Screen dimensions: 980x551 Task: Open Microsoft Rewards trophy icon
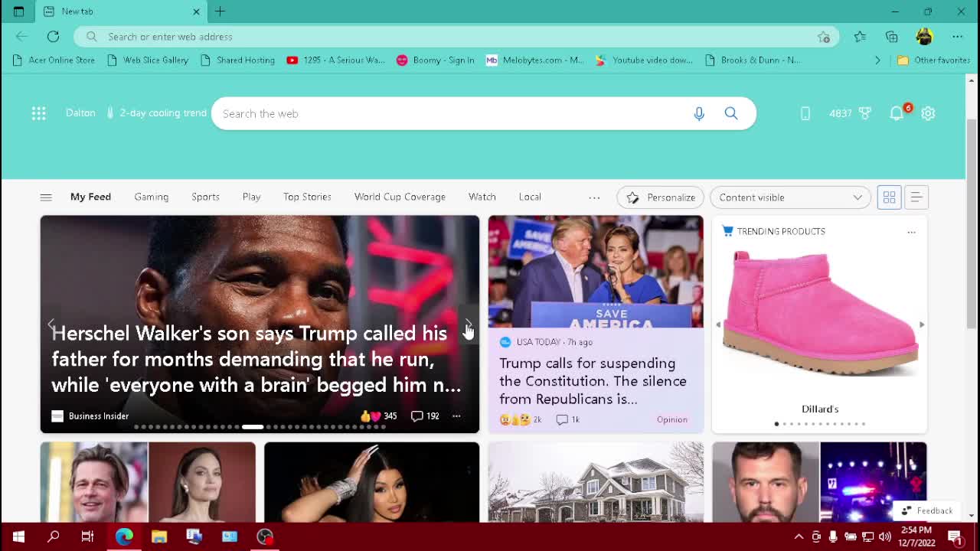[x=864, y=113]
